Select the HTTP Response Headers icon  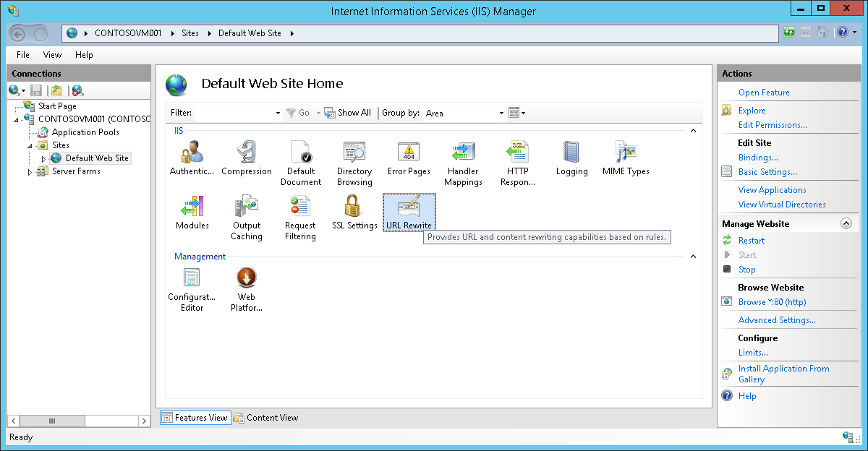(x=517, y=163)
